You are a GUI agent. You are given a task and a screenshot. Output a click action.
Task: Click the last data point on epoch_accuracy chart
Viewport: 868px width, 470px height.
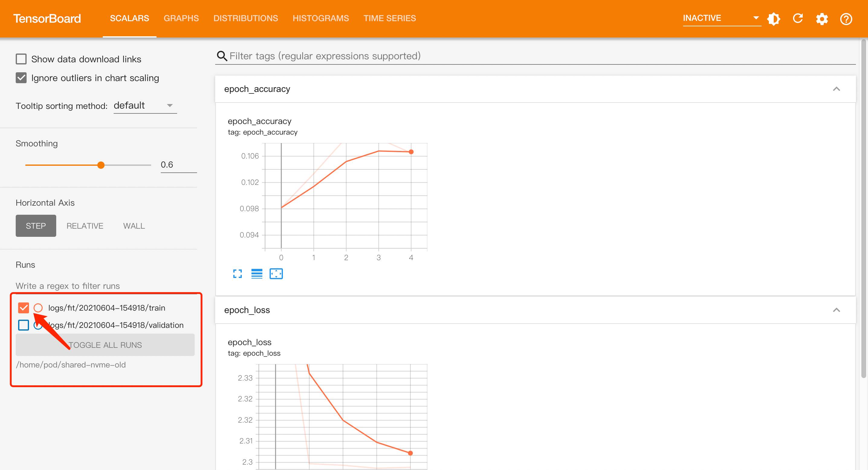pyautogui.click(x=411, y=152)
